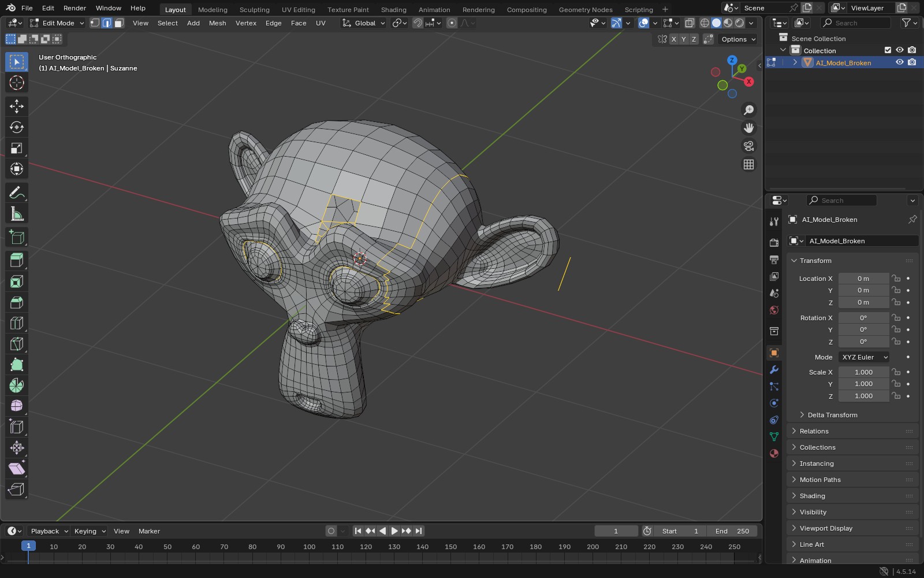Toggle Location X lock icon
Image resolution: width=924 pixels, height=578 pixels.
click(896, 279)
